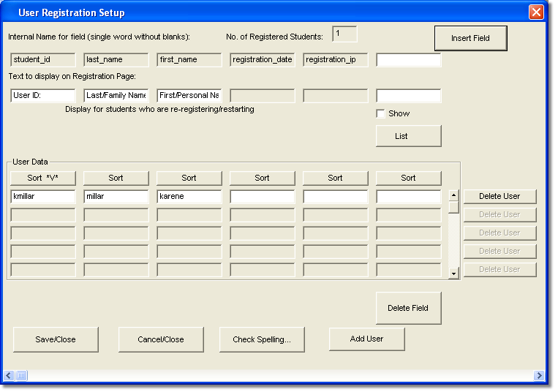Click the No. of Registered Students value box

(344, 34)
